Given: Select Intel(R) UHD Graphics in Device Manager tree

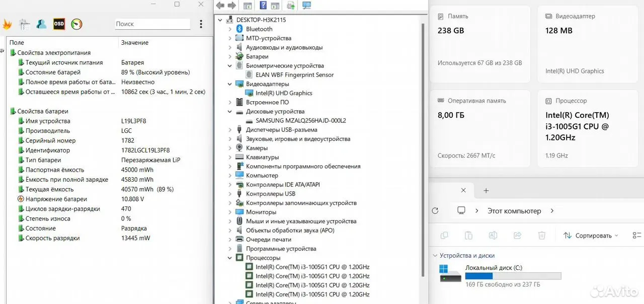Looking at the screenshot, I should [x=284, y=93].
